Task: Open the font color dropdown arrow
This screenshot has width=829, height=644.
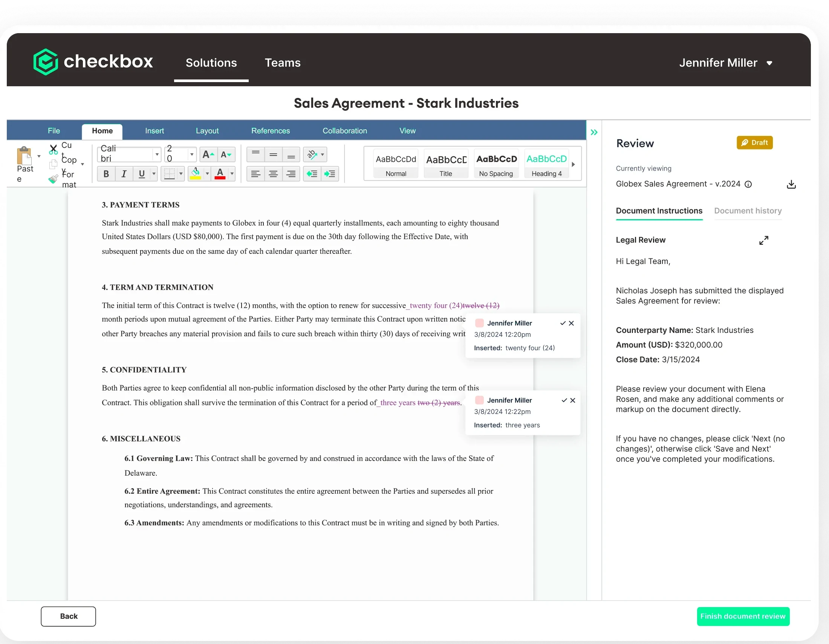Action: tap(232, 174)
